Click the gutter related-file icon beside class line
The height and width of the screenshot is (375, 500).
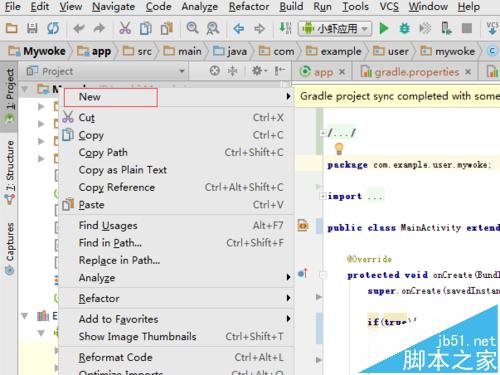tap(303, 226)
